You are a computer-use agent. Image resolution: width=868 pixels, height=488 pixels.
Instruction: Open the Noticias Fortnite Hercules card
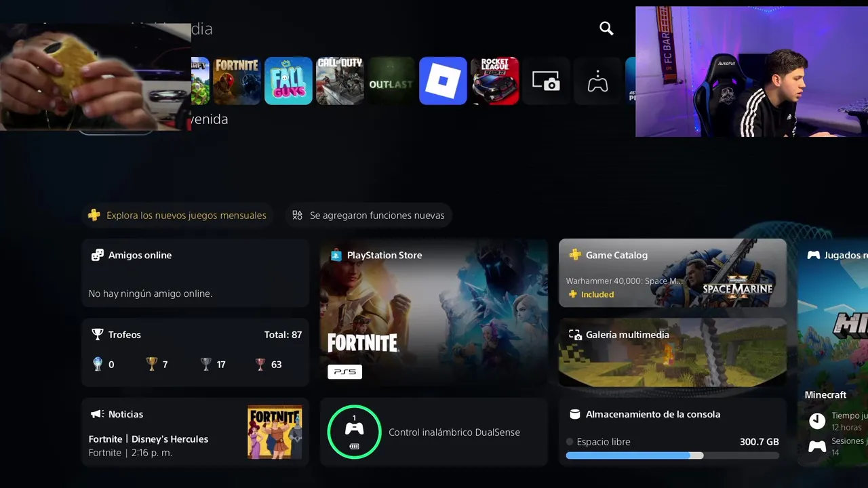pyautogui.click(x=195, y=432)
